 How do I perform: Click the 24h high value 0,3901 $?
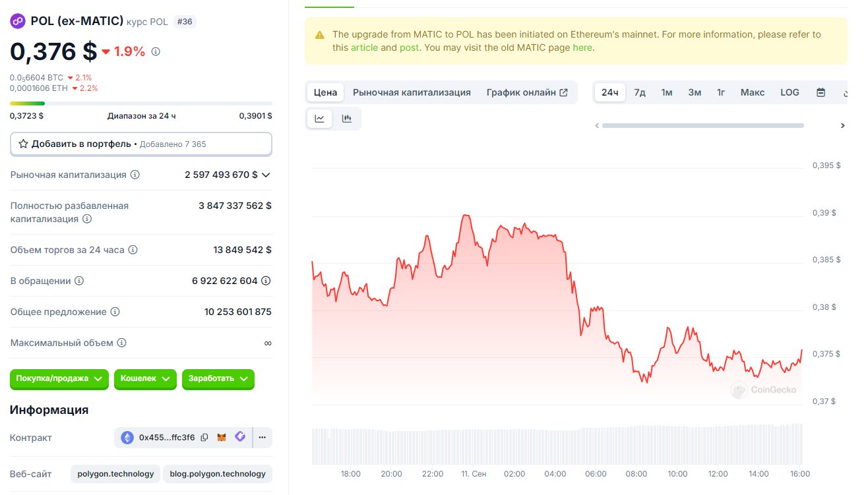[255, 115]
